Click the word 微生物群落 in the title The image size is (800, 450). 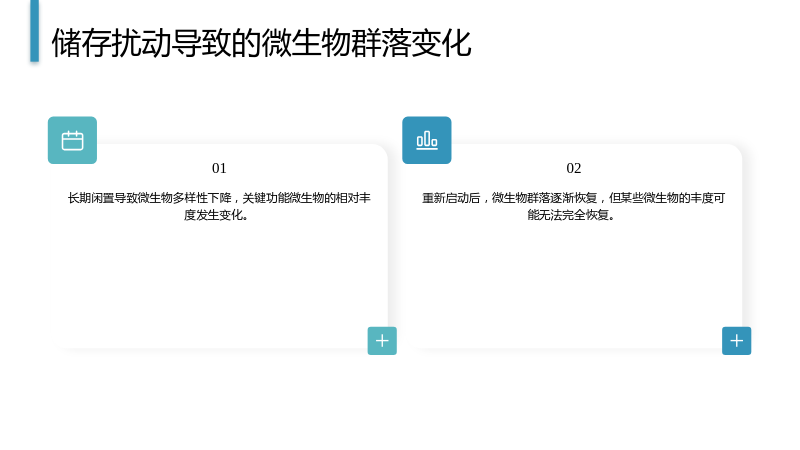(336, 43)
